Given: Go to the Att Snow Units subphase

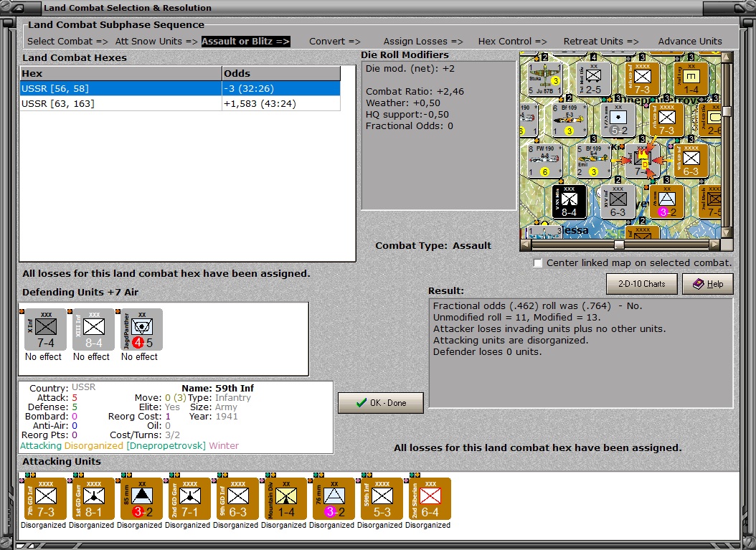Looking at the screenshot, I should coord(156,42).
